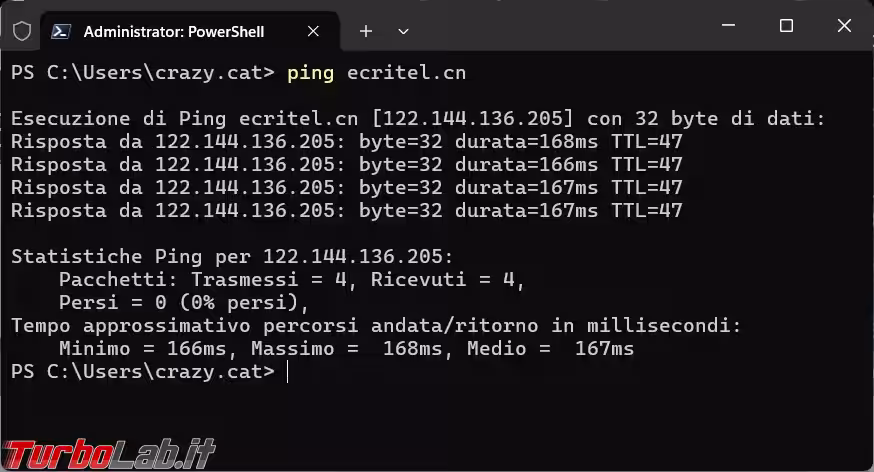The image size is (874, 472).
Task: Expand the new tab profile dropdown
Action: click(403, 31)
